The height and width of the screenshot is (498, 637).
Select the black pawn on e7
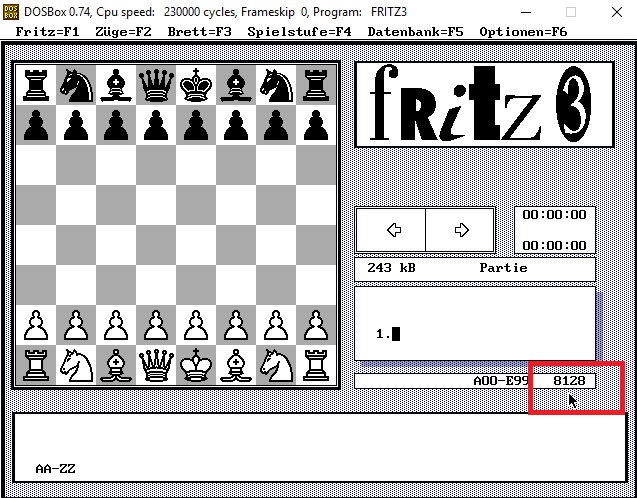(196, 125)
